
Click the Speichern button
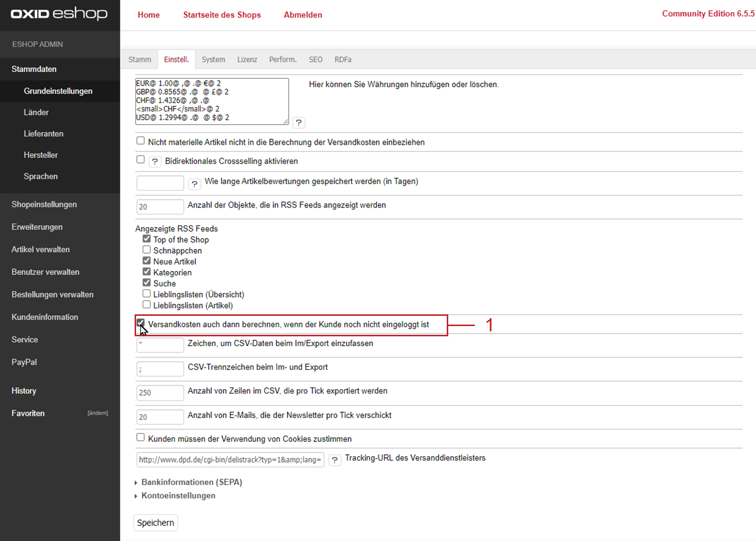tap(156, 522)
